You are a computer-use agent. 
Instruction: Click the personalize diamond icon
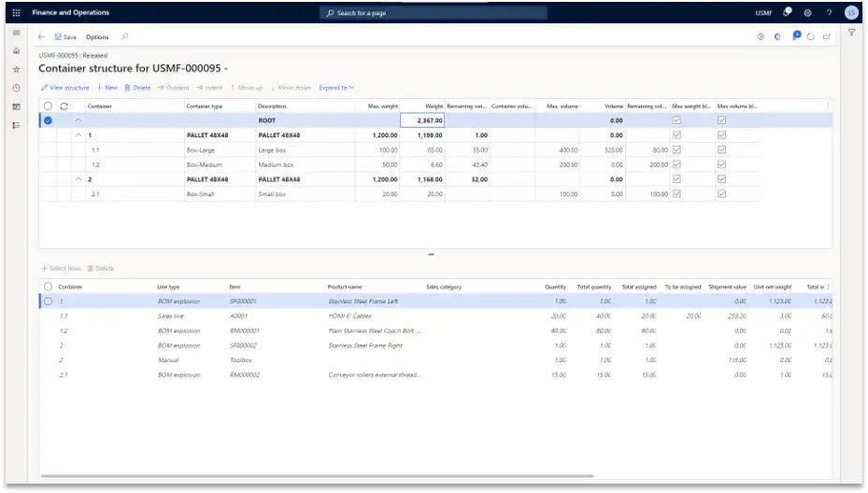(761, 36)
